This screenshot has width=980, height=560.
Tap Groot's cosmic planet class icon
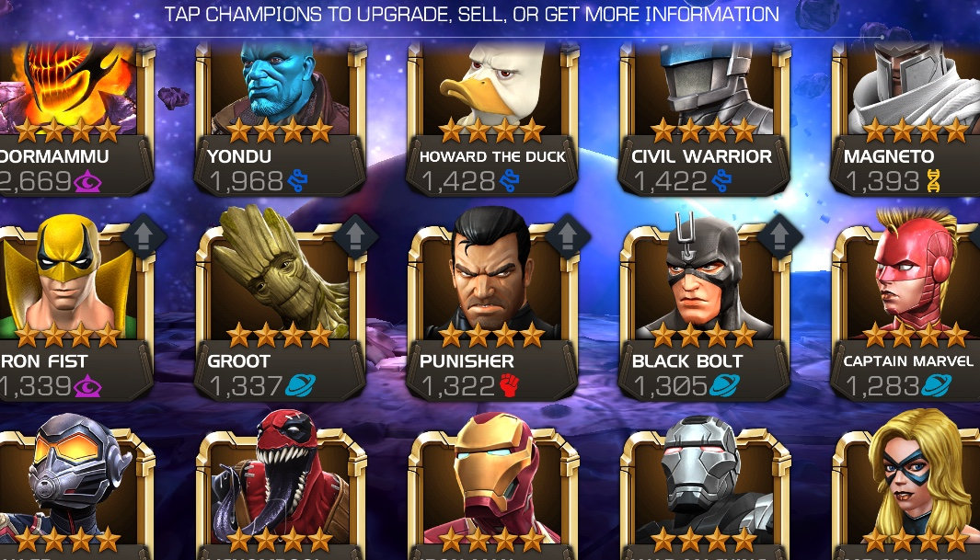click(300, 386)
